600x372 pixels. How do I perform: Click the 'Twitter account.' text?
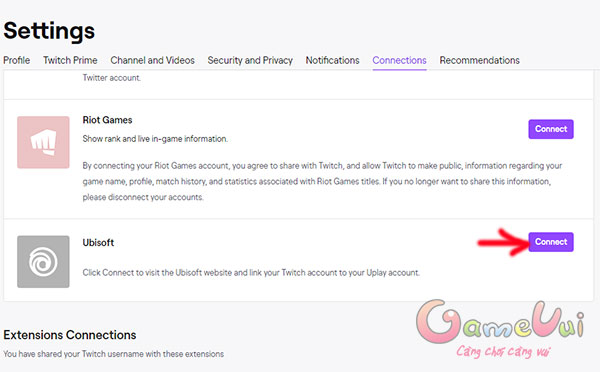pyautogui.click(x=112, y=78)
